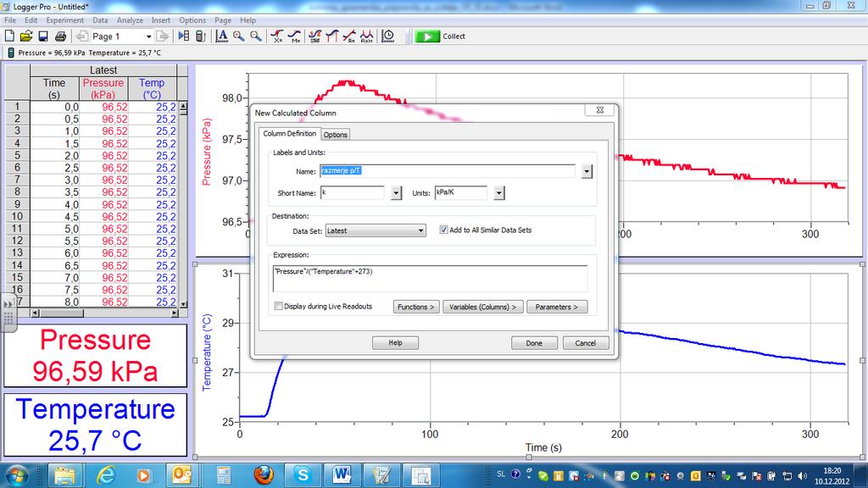Viewport: 868px width, 488px height.
Task: Click data table scroll up arrow
Action: point(183,107)
